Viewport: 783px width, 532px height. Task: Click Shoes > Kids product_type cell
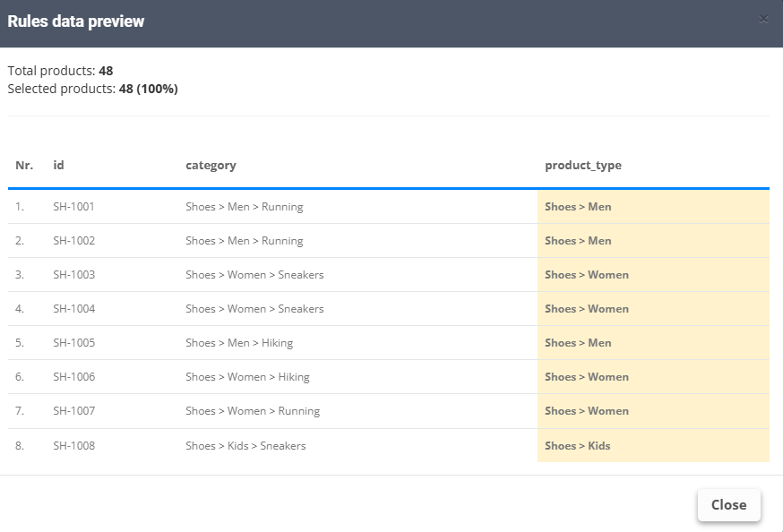coord(653,446)
